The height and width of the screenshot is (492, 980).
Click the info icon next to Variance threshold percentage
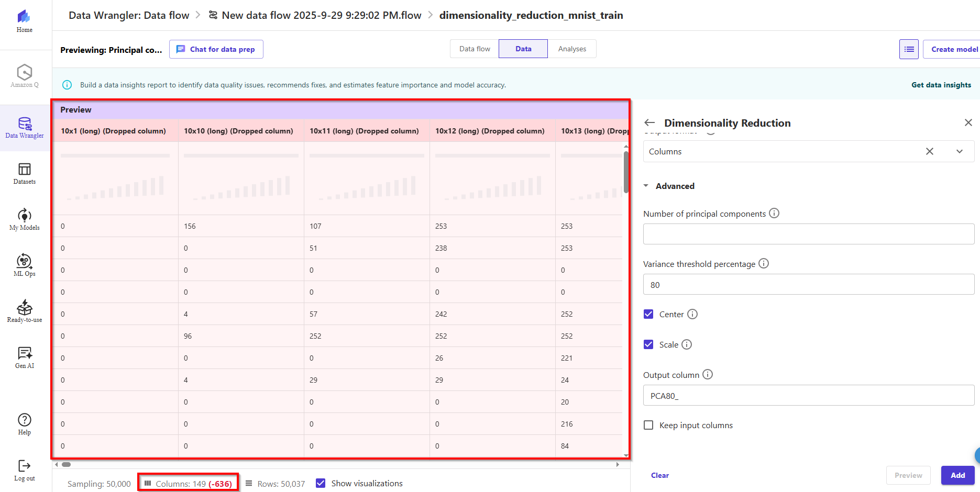pos(764,263)
